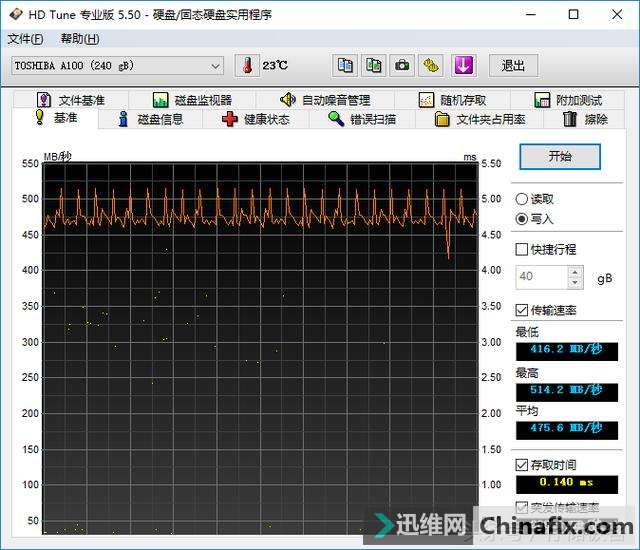The height and width of the screenshot is (550, 640).
Task: Switch to the 文件基准 tab
Action: click(71, 100)
